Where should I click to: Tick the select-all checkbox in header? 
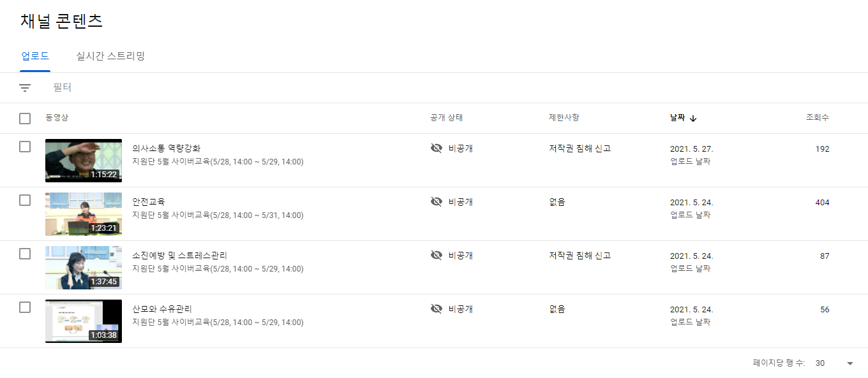[x=25, y=119]
